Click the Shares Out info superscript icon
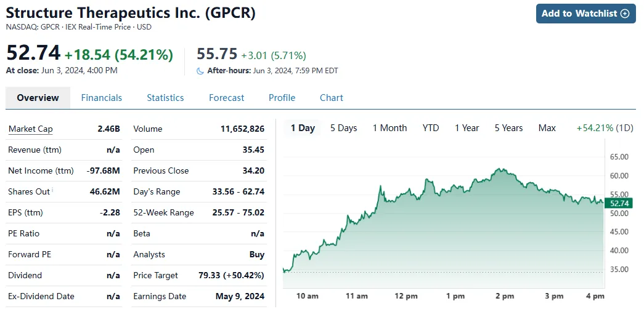644x309 pixels. [52, 190]
